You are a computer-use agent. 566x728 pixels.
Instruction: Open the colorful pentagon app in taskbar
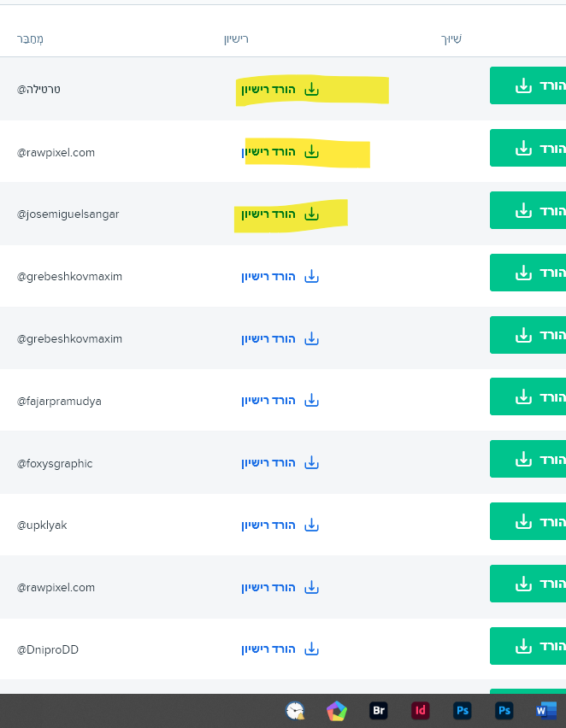337,711
